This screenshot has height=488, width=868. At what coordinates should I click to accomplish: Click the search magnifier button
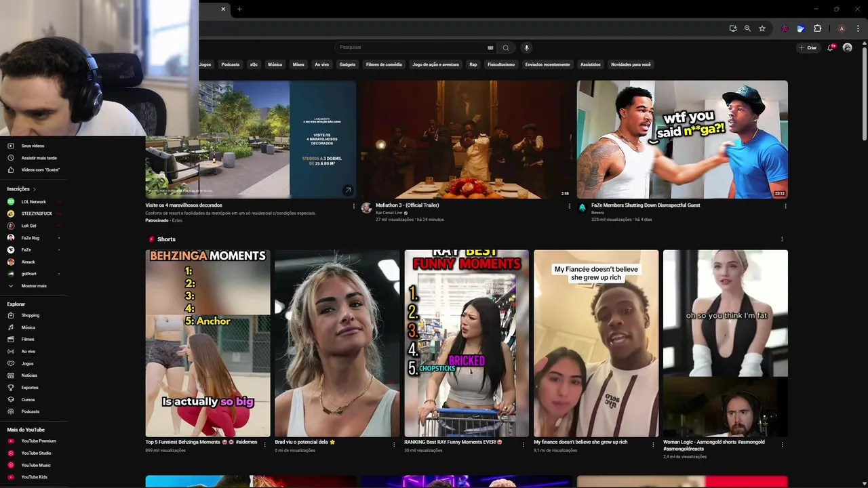505,47
